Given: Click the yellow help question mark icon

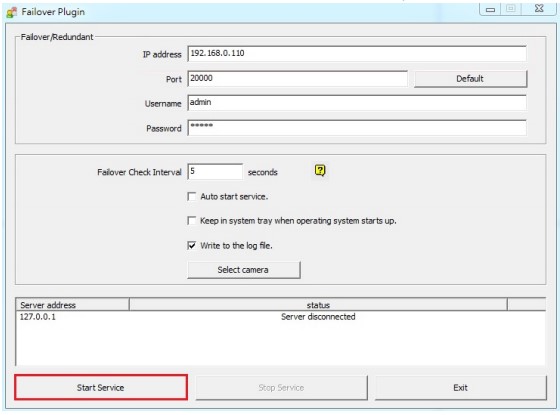Looking at the screenshot, I should [x=320, y=171].
